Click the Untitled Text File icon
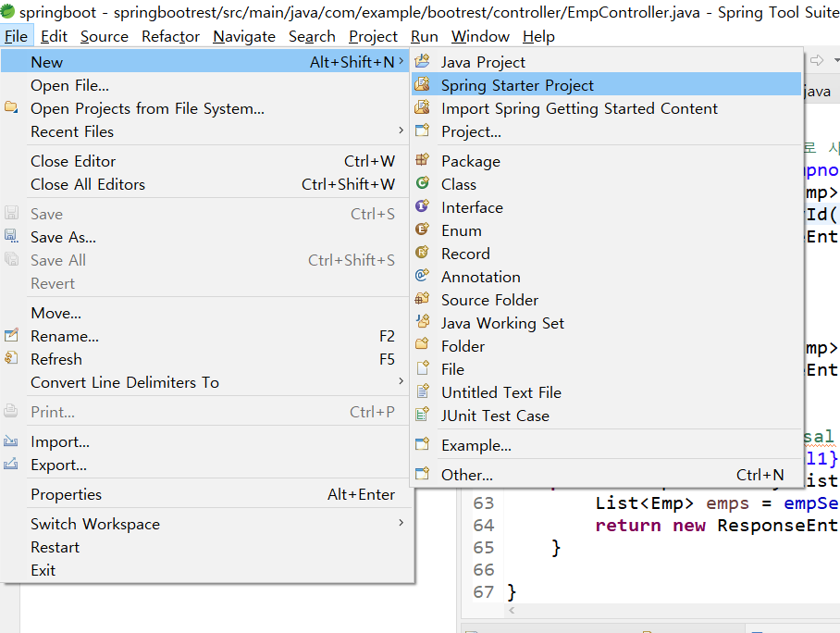This screenshot has width=840, height=633. point(422,391)
